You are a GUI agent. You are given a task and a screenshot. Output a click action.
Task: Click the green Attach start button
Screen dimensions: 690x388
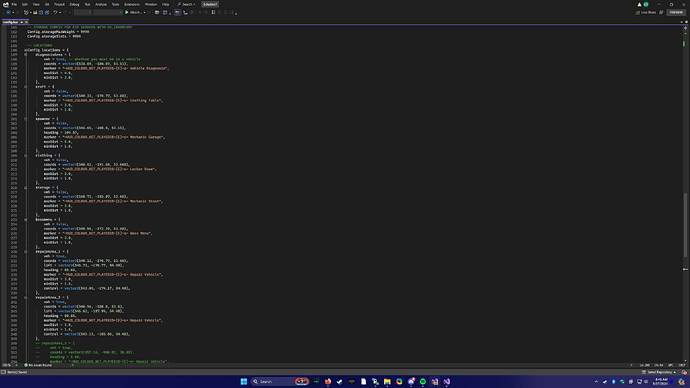coord(133,12)
